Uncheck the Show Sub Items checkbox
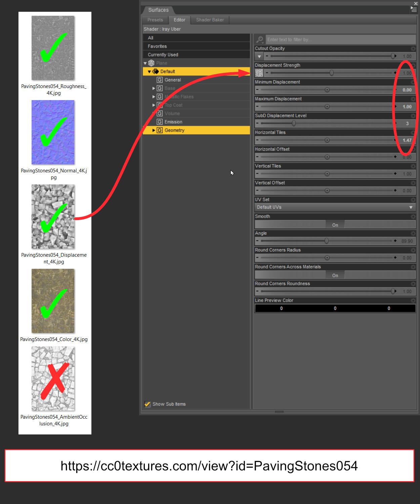 coord(147,404)
